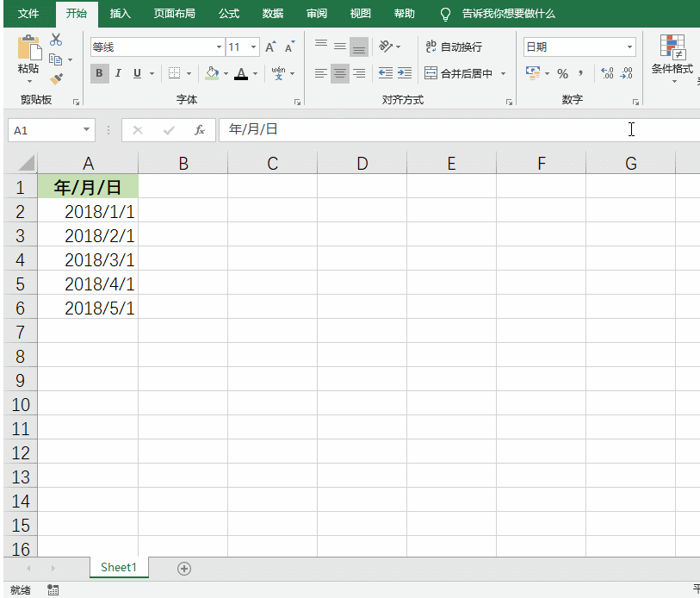
Task: Open the 日期 number format dropdown
Action: pos(629,47)
